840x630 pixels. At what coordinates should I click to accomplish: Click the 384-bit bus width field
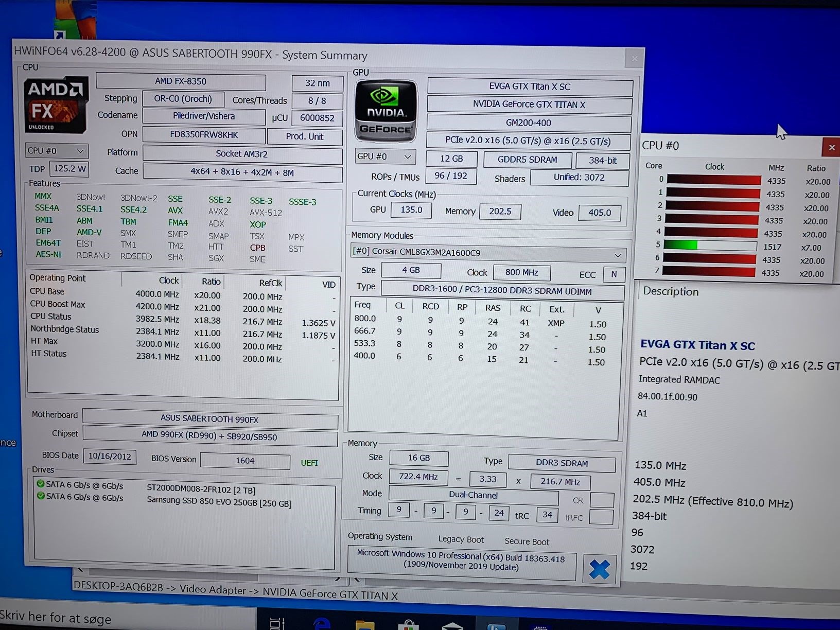tap(602, 161)
